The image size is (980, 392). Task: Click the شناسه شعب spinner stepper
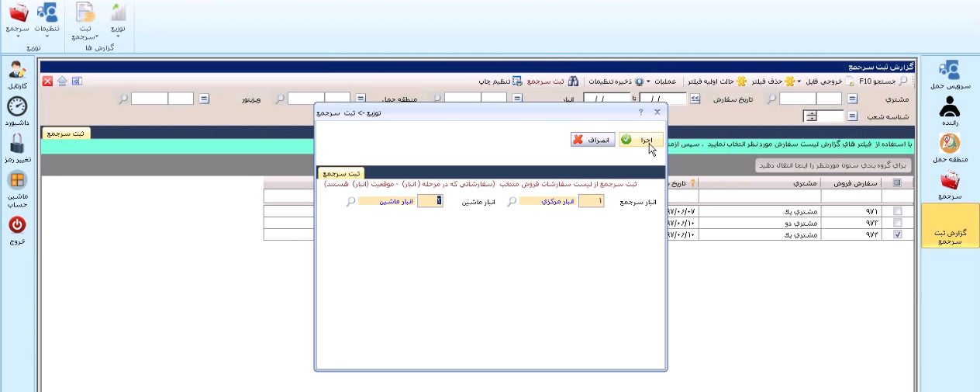coord(812,116)
